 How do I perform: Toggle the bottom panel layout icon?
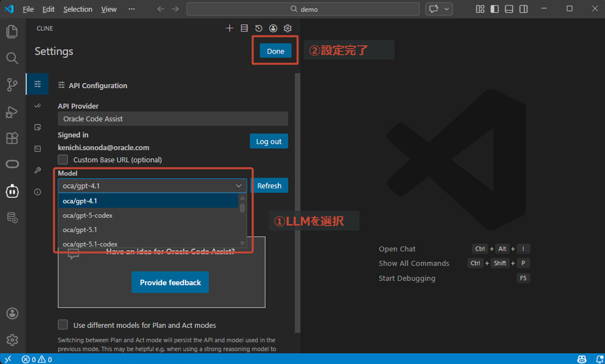[x=509, y=9]
